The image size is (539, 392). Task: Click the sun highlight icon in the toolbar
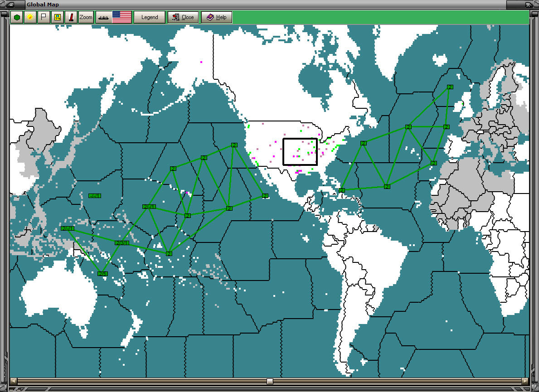(x=30, y=17)
